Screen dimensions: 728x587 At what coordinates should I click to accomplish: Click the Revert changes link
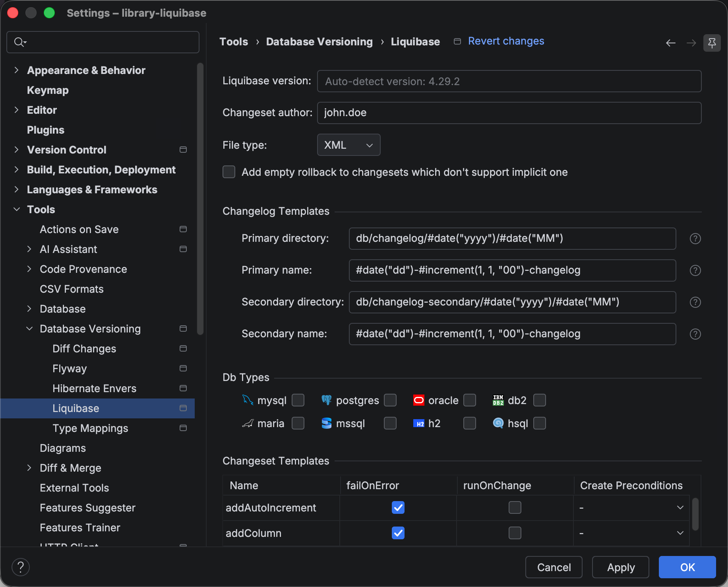click(x=506, y=41)
